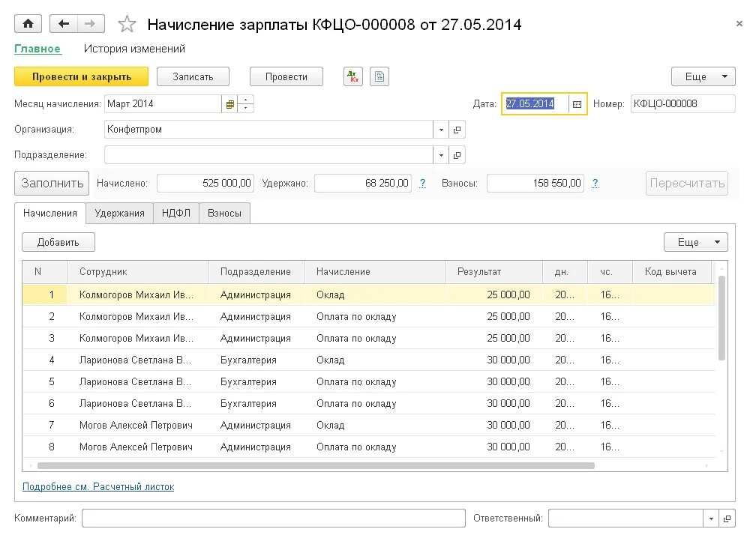Image resolution: width=756 pixels, height=538 pixels.
Task: Focus the Комментарий field
Action: click(x=273, y=519)
